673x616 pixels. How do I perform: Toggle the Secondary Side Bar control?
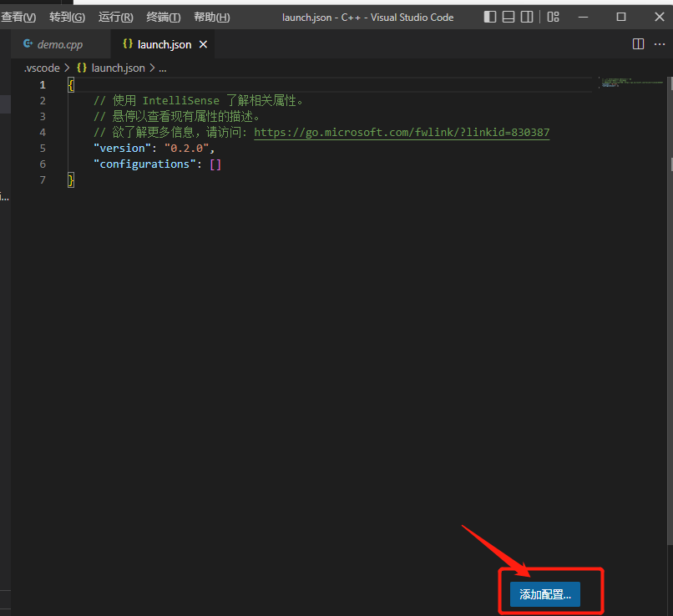pos(527,17)
